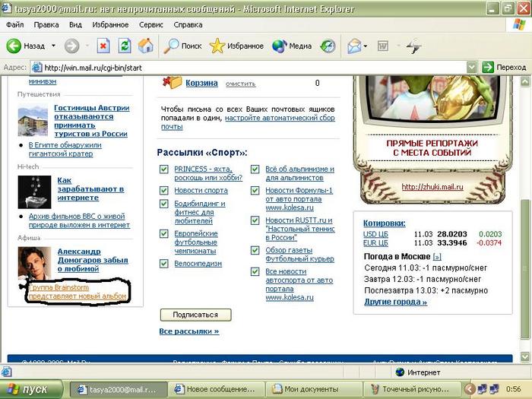
Task: Click the Edit with Word toolbar icon
Action: tap(383, 46)
